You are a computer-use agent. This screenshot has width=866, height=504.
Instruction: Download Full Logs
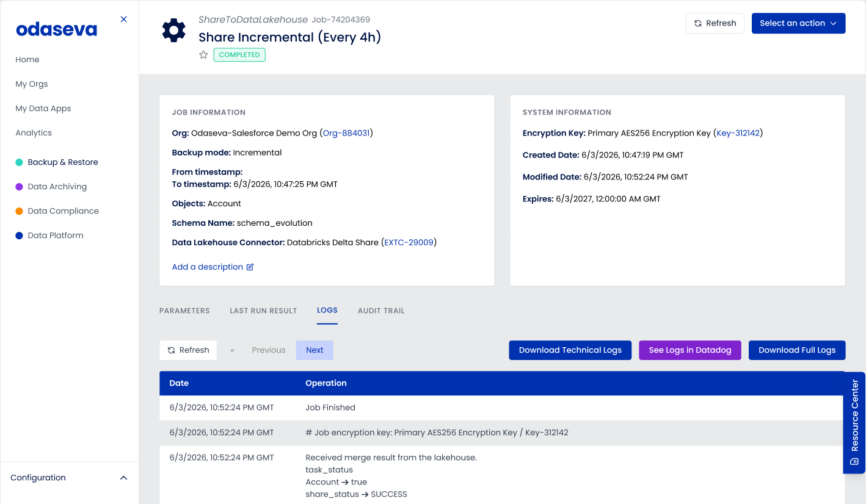[x=797, y=350]
